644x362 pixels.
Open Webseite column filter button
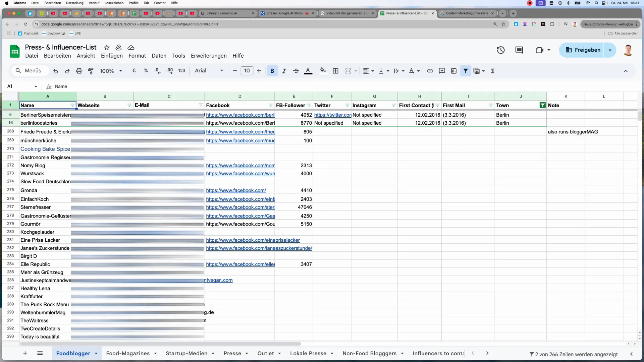(x=129, y=105)
